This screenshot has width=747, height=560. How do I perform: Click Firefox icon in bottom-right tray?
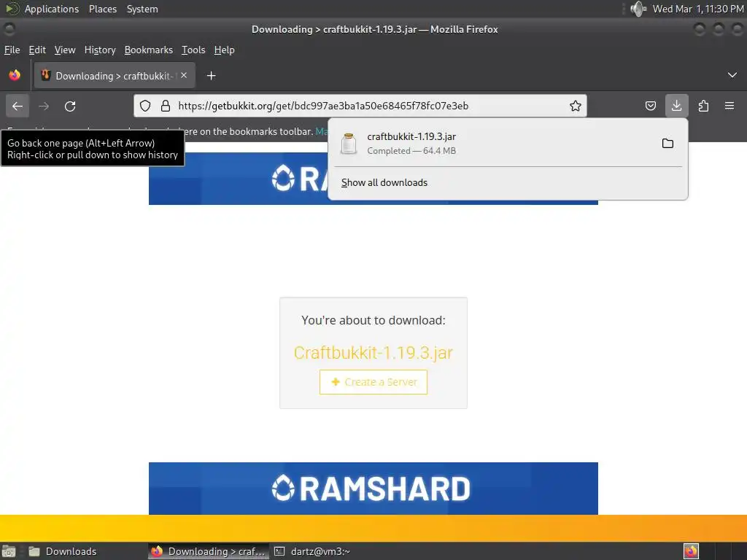click(x=691, y=551)
